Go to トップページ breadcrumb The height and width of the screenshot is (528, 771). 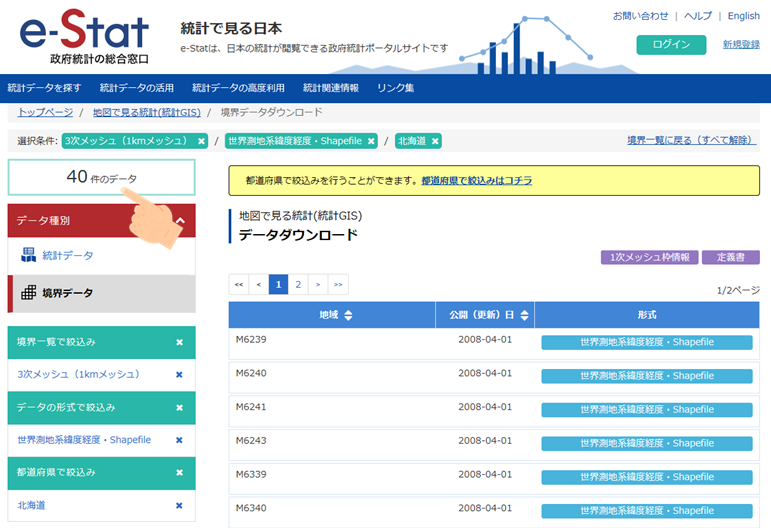point(45,113)
